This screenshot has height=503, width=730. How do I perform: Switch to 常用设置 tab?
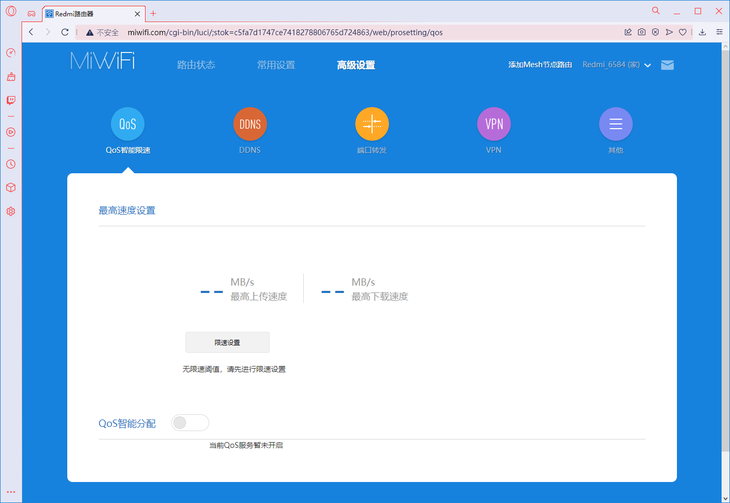276,65
